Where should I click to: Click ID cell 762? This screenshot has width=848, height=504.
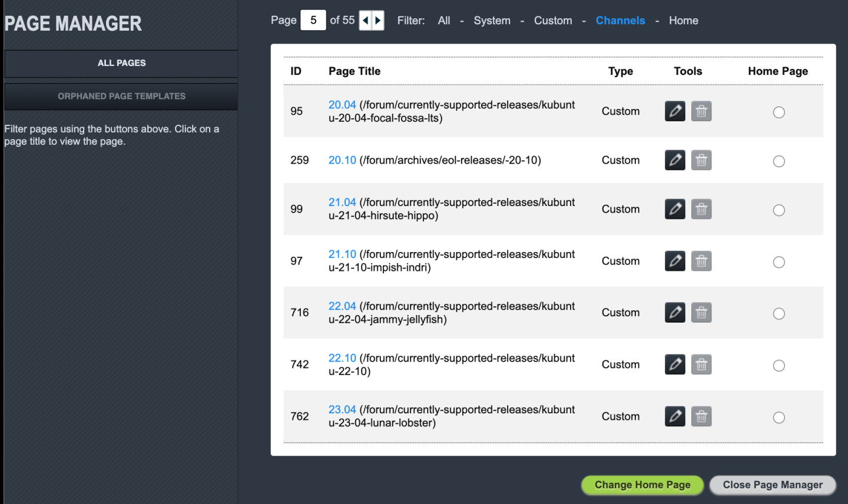300,416
